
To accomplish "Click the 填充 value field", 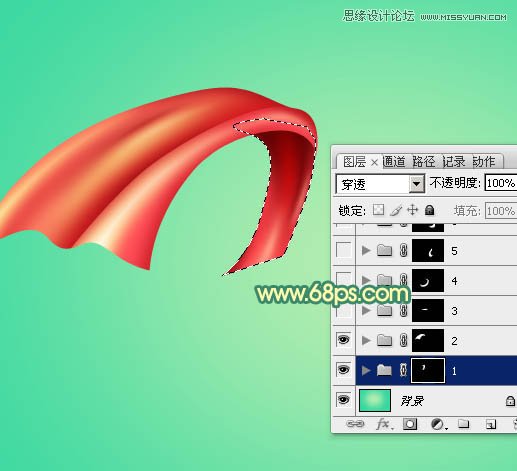I will click(x=501, y=211).
